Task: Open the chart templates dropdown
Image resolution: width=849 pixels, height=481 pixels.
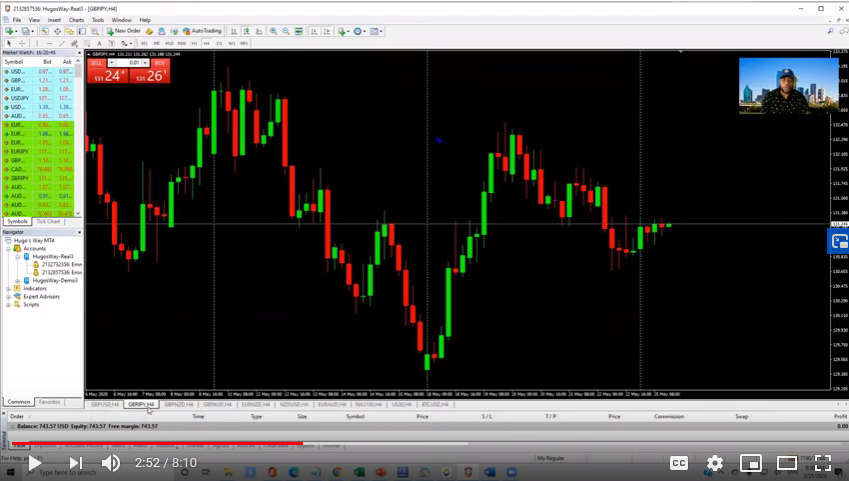Action: tap(376, 31)
